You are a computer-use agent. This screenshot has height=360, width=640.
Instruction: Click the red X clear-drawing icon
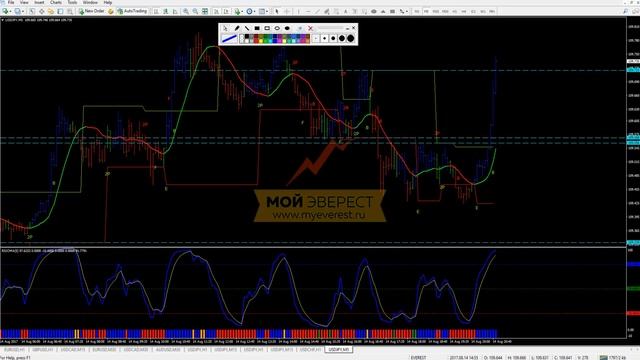[310, 28]
